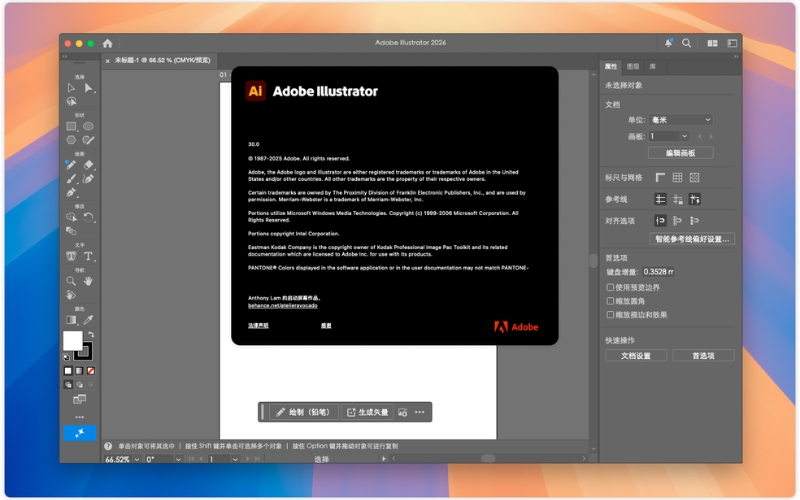Select the Rectangle tool
The height and width of the screenshot is (500, 800).
click(71, 126)
